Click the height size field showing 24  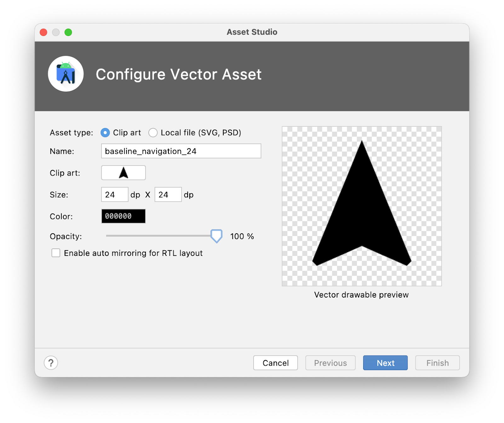tap(168, 194)
